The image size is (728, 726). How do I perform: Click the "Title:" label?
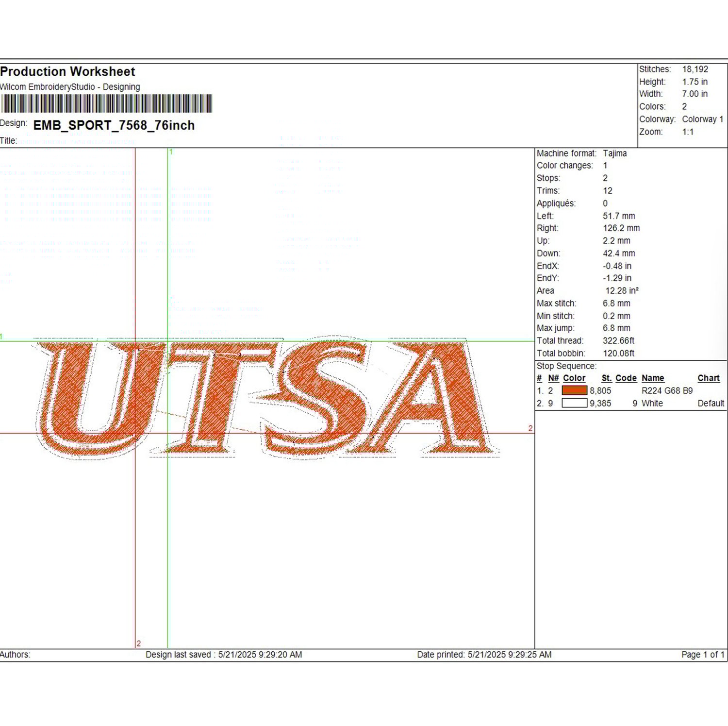pos(8,141)
